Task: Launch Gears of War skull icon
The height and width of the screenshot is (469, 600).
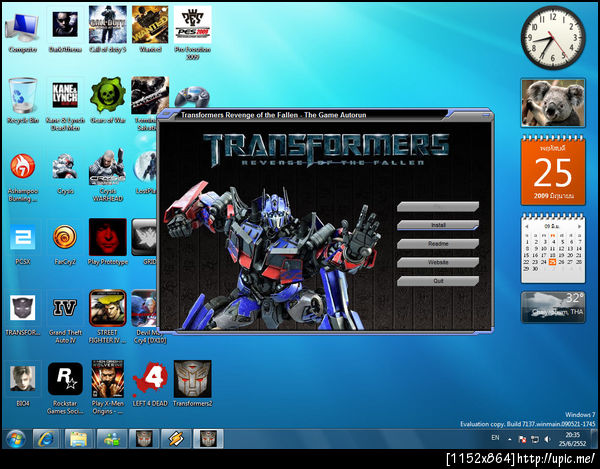Action: [108, 100]
